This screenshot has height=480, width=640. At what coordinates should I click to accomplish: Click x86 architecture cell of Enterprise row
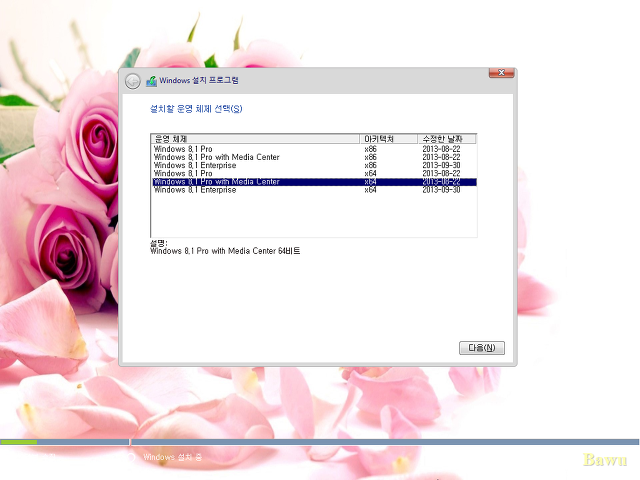click(x=370, y=165)
